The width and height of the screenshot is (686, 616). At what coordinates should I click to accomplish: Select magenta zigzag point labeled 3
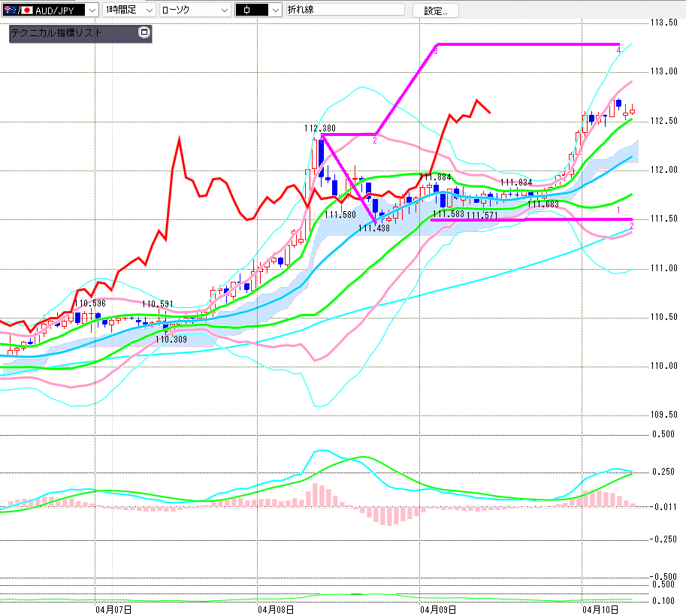pos(436,50)
